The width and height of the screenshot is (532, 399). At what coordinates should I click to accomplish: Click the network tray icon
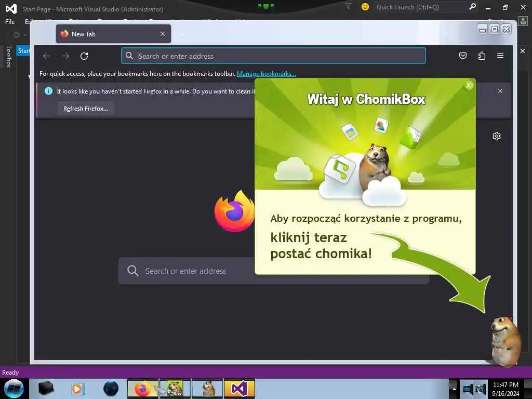[468, 389]
